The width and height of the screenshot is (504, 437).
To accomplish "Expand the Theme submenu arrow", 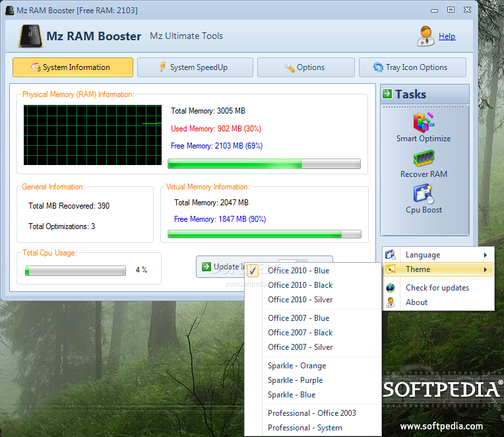I will [x=486, y=269].
